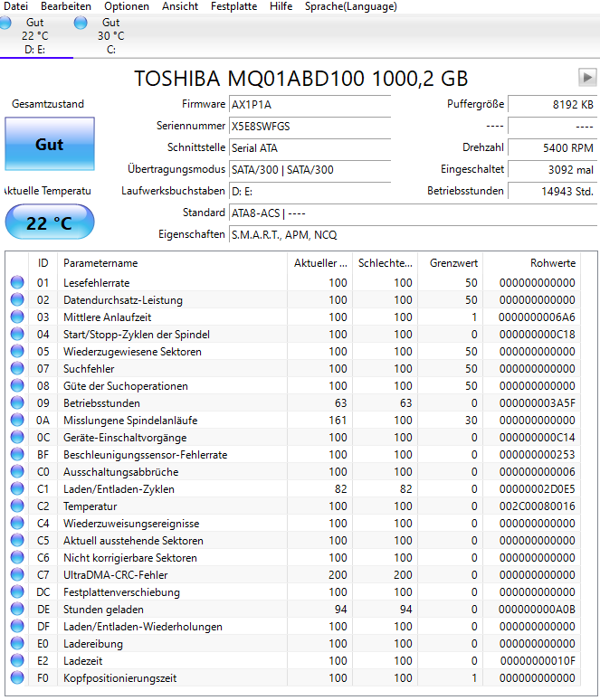The image size is (600, 700).
Task: Click the Parametername column header
Action: [x=173, y=263]
